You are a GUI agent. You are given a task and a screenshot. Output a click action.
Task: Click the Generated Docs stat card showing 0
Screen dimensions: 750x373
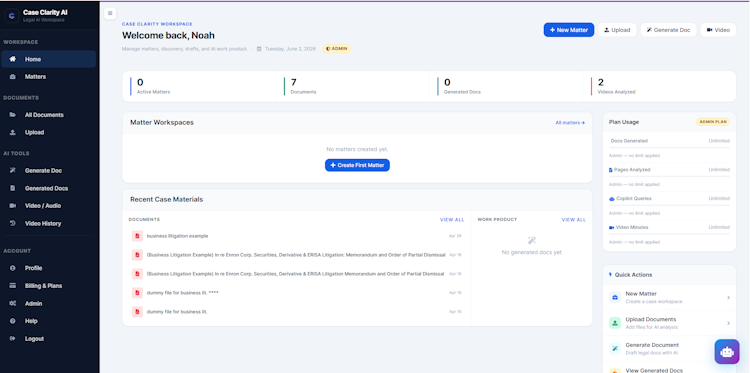point(506,87)
